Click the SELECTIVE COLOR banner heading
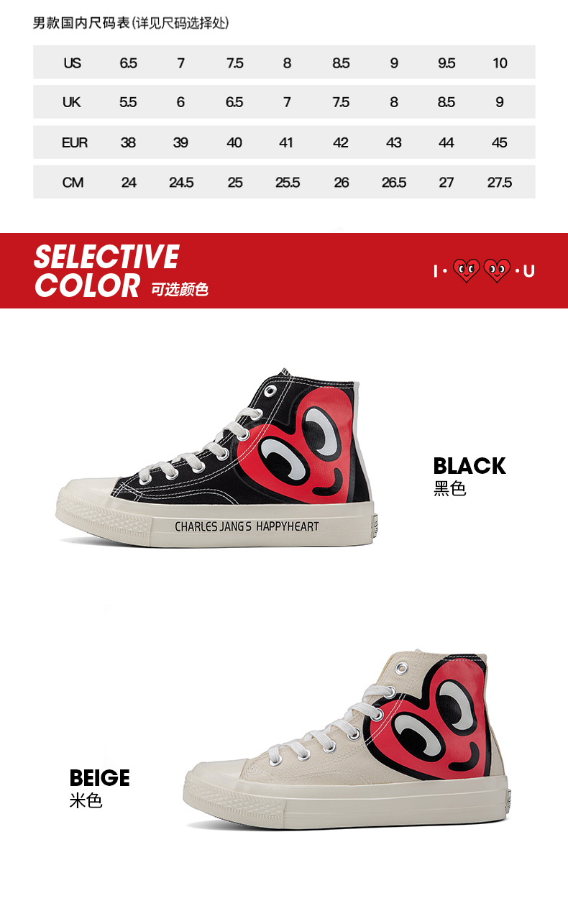Screen dimensions: 568x924 click(x=106, y=271)
